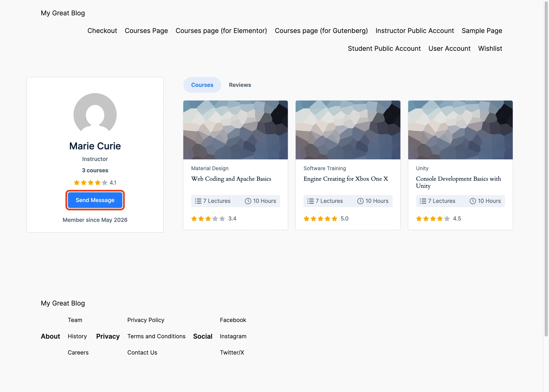Open the Wishlist page
The height and width of the screenshot is (392, 549).
[490, 49]
